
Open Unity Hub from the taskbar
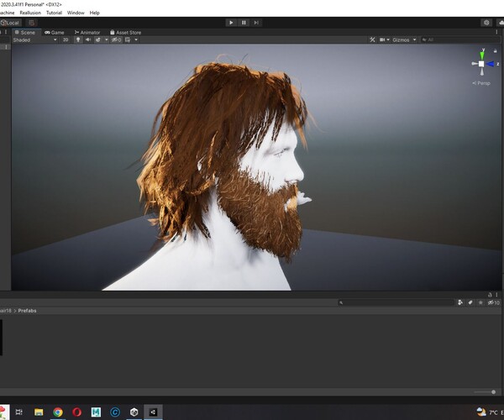pos(134,412)
